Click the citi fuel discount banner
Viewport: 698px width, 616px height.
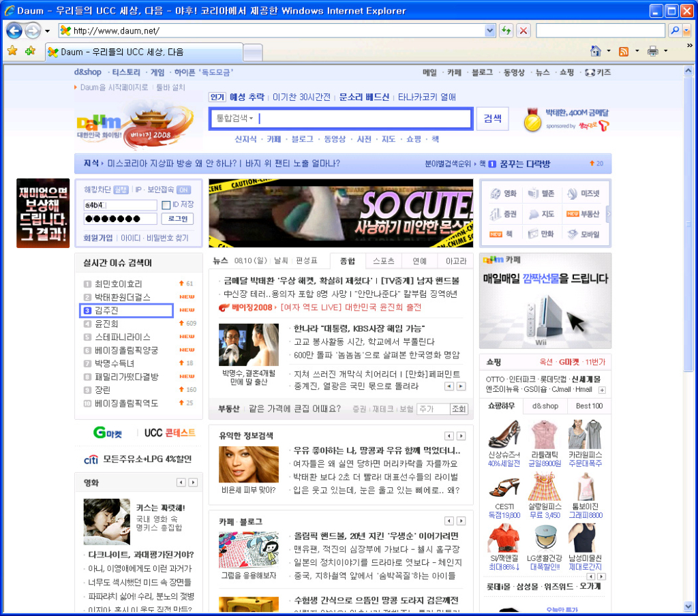point(138,459)
